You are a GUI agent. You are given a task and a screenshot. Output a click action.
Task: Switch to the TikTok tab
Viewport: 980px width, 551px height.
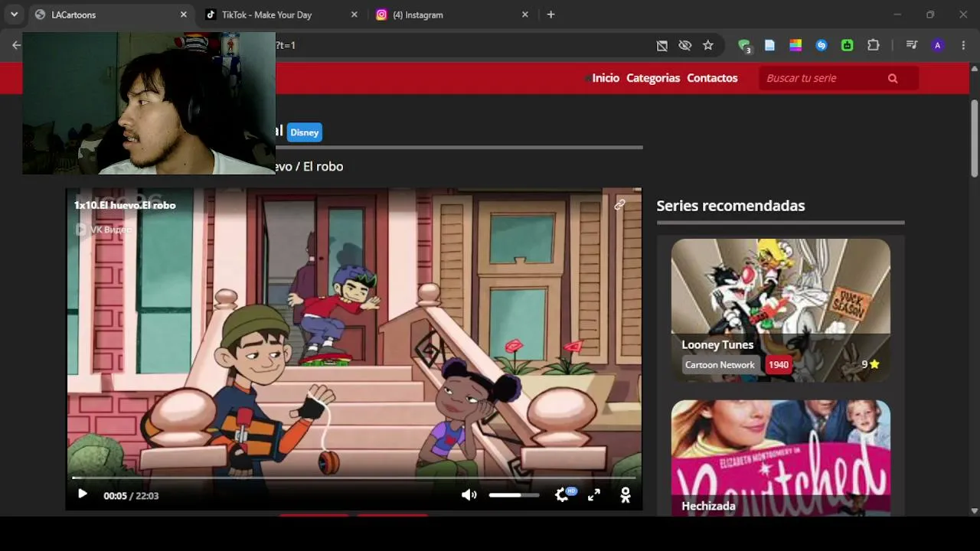(279, 15)
